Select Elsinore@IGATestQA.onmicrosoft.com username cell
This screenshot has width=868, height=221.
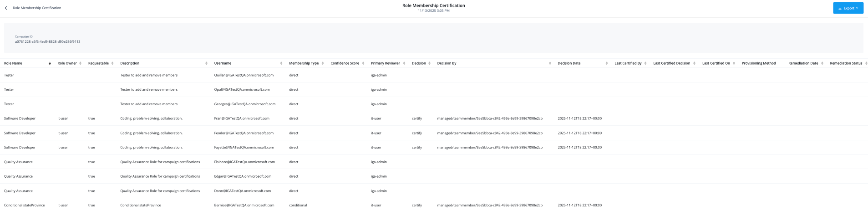pyautogui.click(x=244, y=162)
